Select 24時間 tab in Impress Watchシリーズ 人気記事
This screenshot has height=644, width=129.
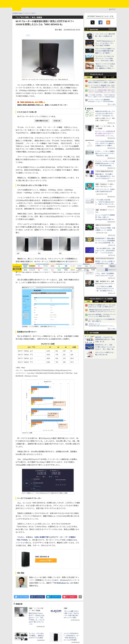(x=96, y=301)
